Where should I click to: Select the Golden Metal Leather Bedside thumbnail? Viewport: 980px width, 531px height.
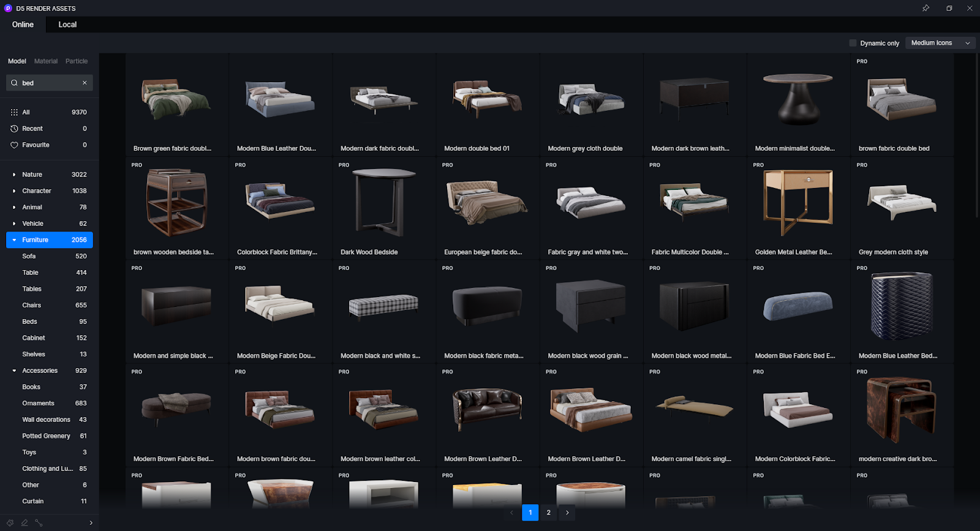pyautogui.click(x=798, y=203)
